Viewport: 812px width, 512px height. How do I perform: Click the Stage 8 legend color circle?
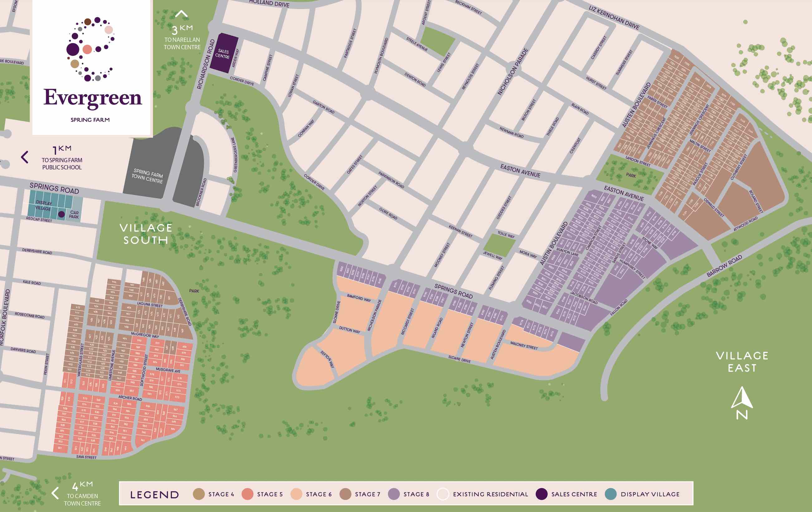pos(394,494)
